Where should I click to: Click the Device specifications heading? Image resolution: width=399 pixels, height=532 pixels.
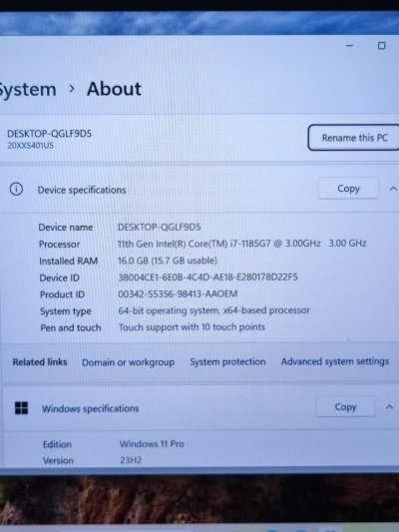pyautogui.click(x=82, y=190)
